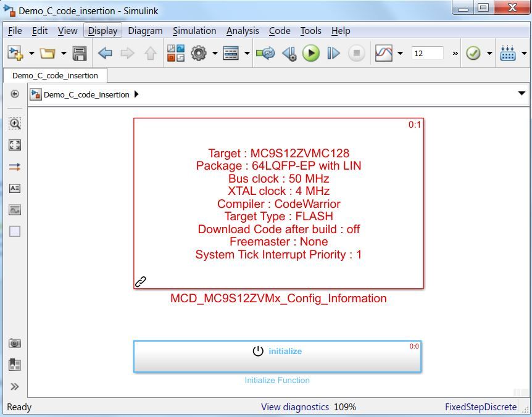This screenshot has width=532, height=417.
Task: Open the File menu
Action: click(15, 31)
